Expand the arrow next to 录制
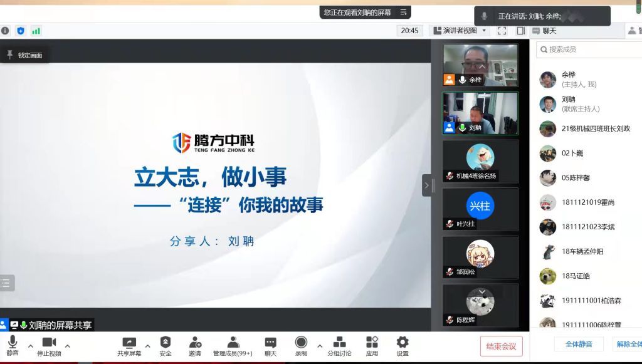Image resolution: width=642 pixels, height=364 pixels. click(320, 345)
